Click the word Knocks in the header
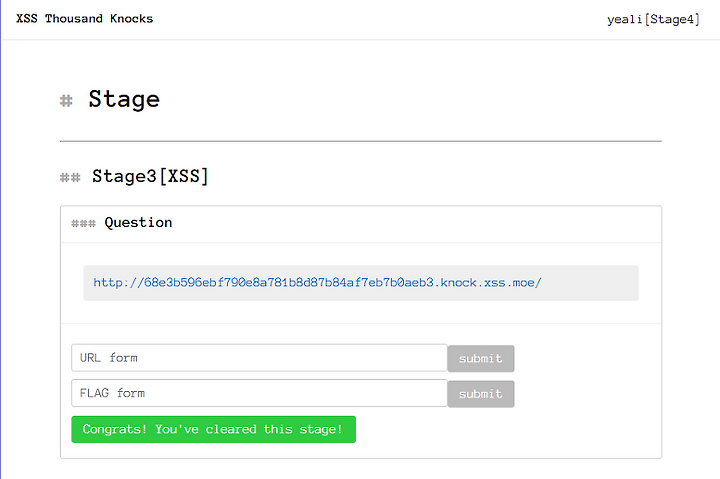The height and width of the screenshot is (479, 720). pyautogui.click(x=131, y=19)
